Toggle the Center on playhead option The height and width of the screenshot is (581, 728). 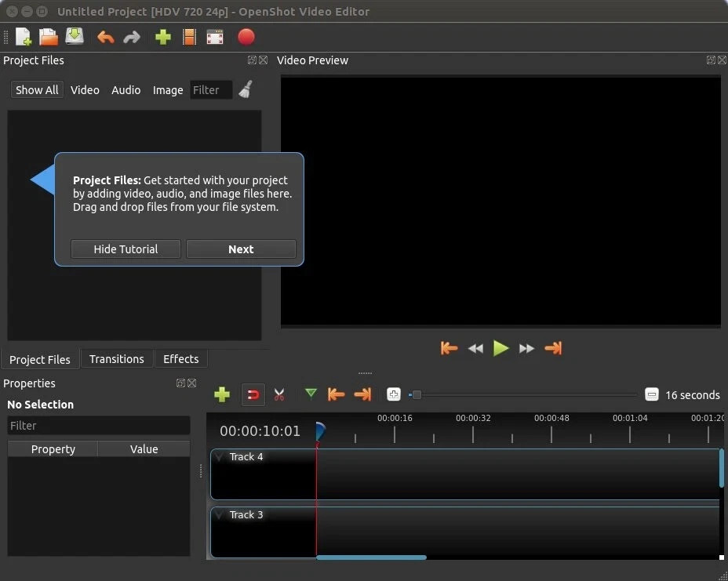click(x=393, y=394)
